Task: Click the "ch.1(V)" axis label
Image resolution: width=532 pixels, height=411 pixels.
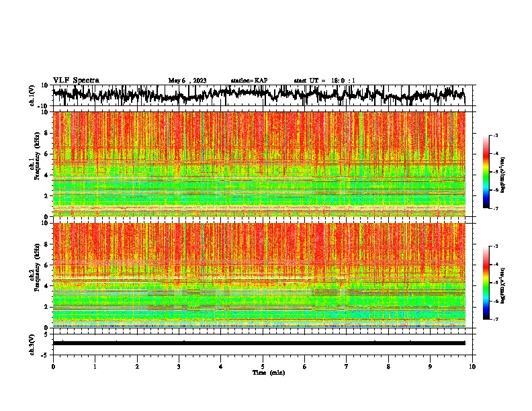Action: 32,95
